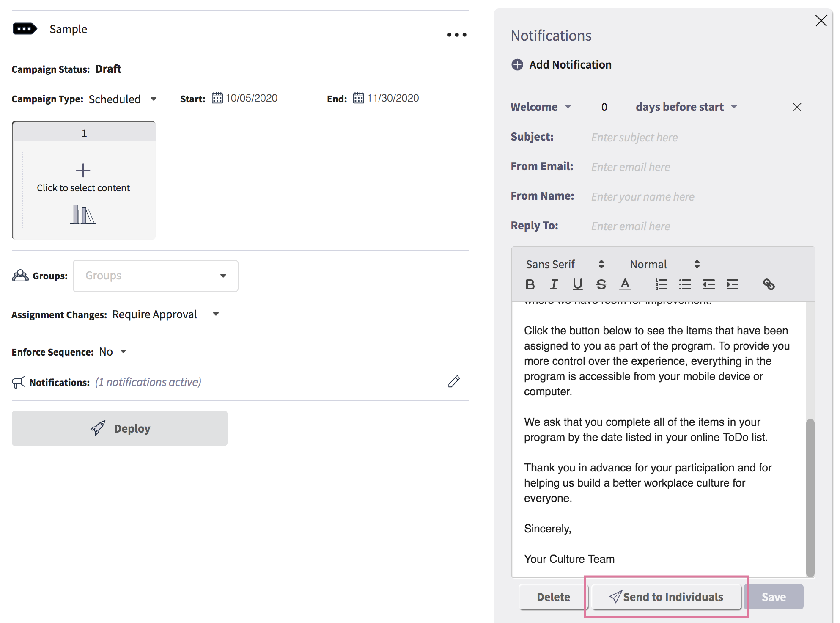The width and height of the screenshot is (840, 623).
Task: Click the From Email input field
Action: (x=702, y=167)
